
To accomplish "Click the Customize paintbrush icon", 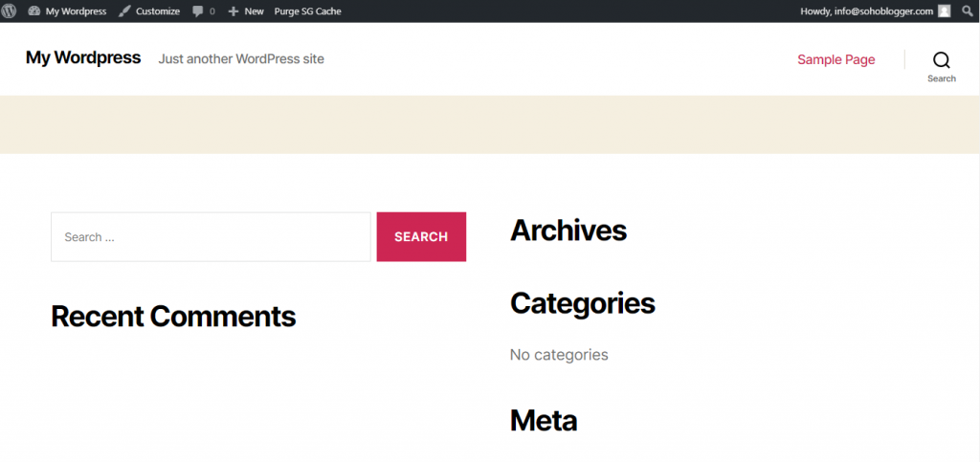I will [x=124, y=11].
